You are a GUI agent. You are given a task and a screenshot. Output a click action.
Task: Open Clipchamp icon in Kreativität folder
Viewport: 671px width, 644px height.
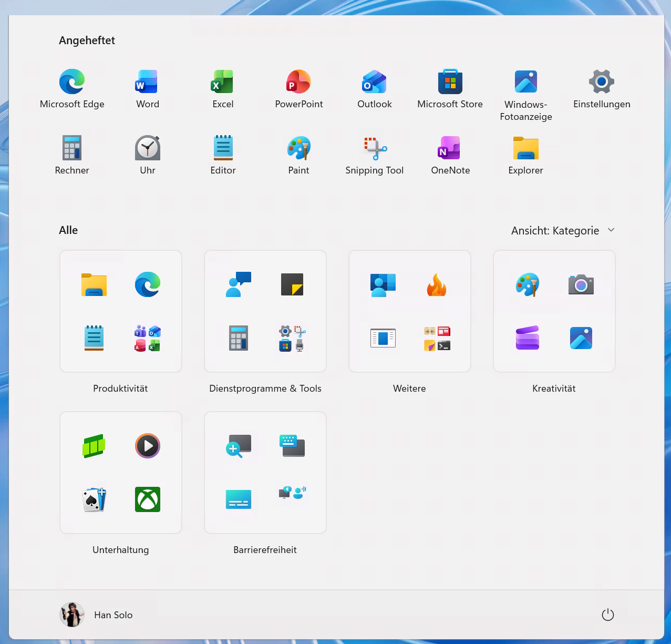[528, 338]
